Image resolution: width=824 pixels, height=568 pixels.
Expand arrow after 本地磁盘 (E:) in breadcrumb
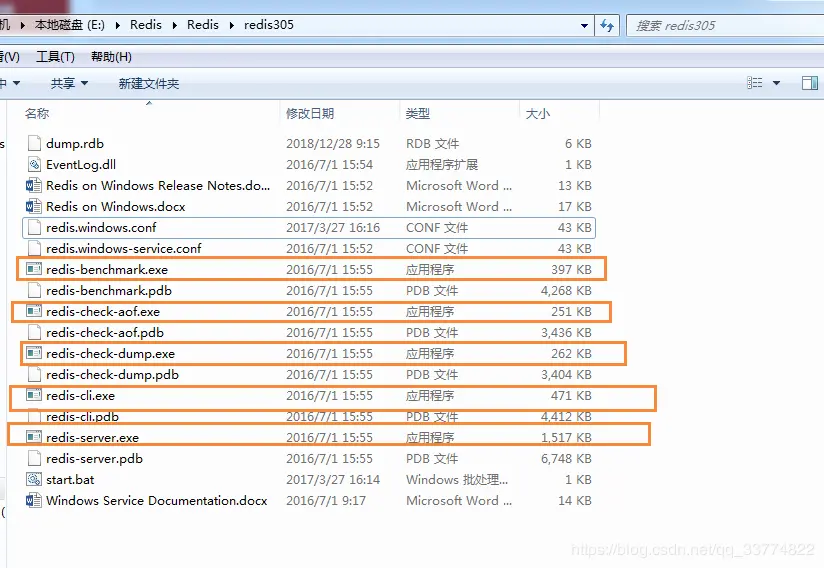pos(117,25)
